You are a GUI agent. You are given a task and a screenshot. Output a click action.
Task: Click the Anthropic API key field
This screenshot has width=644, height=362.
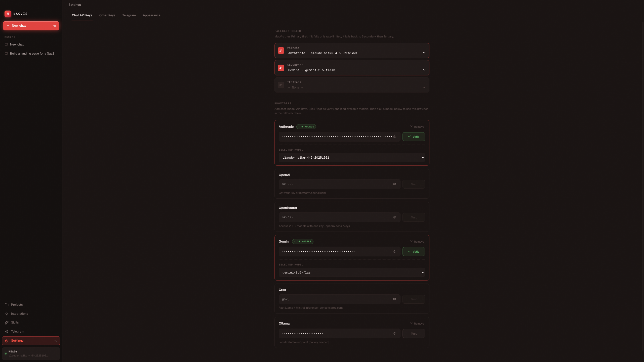[339, 137]
